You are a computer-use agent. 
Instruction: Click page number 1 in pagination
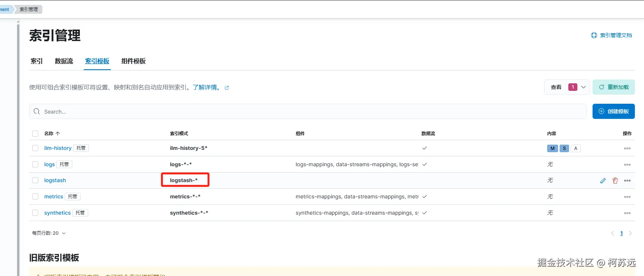click(x=621, y=233)
